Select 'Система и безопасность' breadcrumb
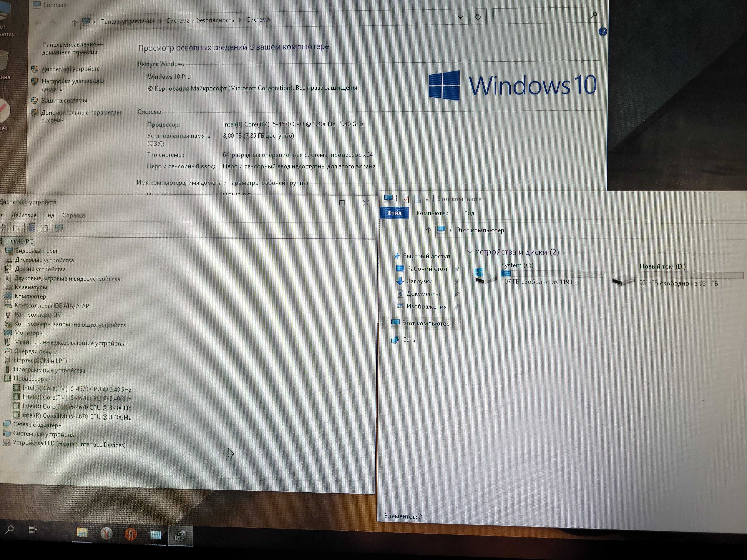The height and width of the screenshot is (560, 747). [x=200, y=20]
